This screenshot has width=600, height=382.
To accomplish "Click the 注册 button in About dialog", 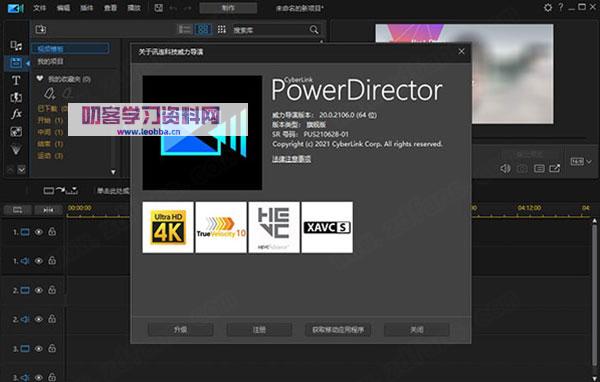I will click(x=259, y=330).
